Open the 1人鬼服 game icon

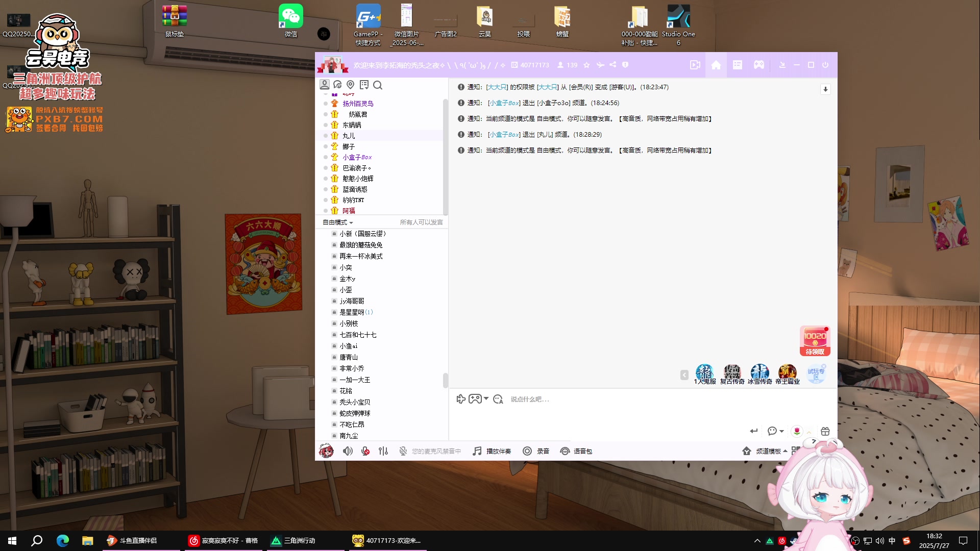705,374
